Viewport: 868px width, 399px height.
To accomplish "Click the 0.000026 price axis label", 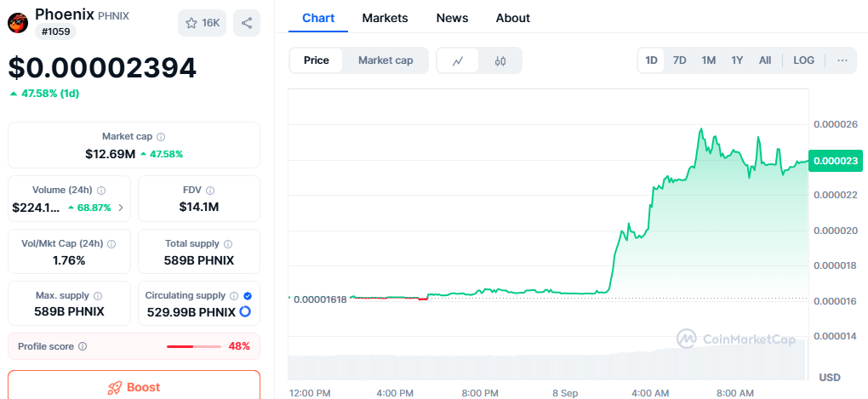I will [834, 124].
